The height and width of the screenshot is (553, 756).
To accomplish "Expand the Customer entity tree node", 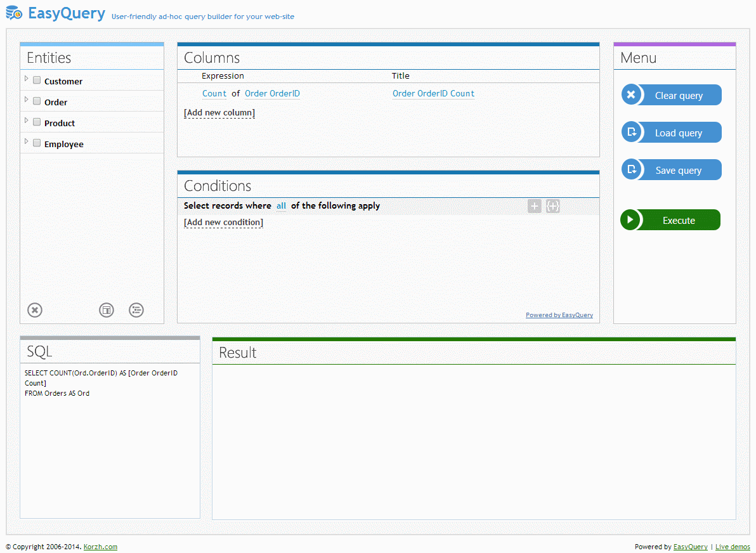I will tap(26, 81).
